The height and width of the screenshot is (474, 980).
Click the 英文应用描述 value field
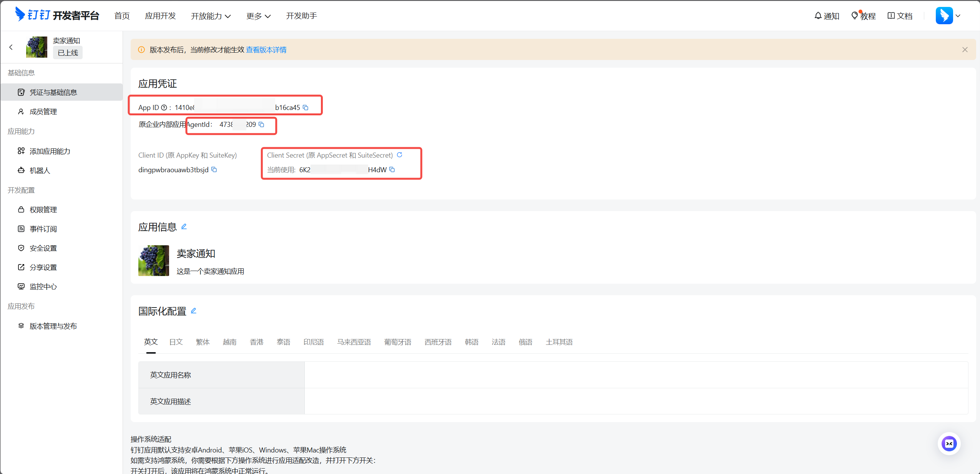click(x=636, y=401)
